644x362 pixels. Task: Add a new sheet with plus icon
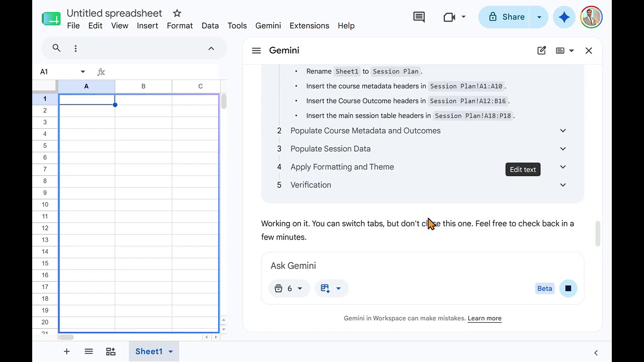(x=66, y=351)
